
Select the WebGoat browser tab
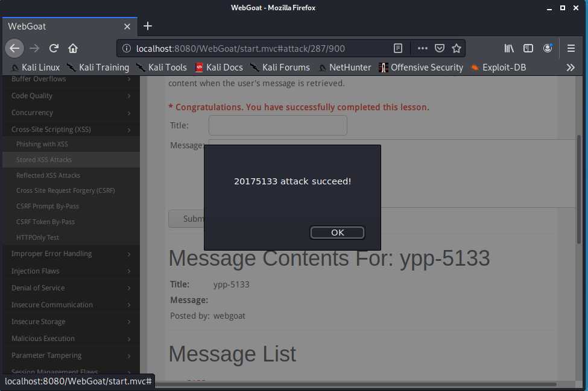(70, 27)
